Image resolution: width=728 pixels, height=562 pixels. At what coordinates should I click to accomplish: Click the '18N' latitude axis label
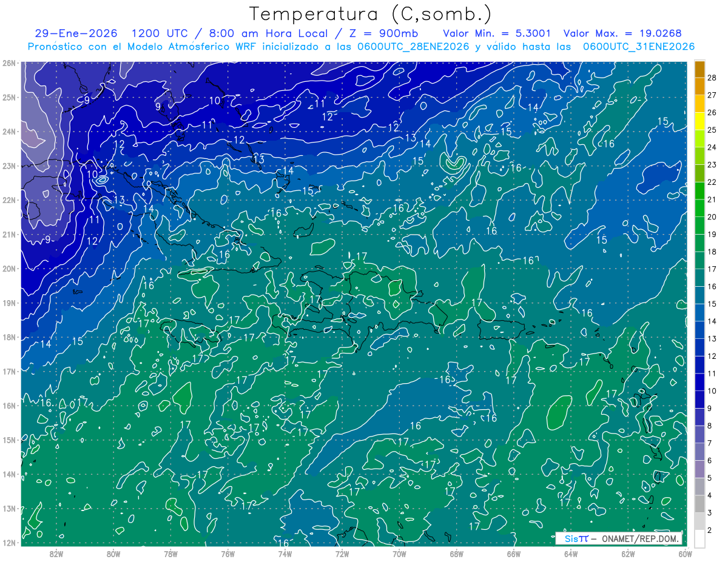click(8, 337)
